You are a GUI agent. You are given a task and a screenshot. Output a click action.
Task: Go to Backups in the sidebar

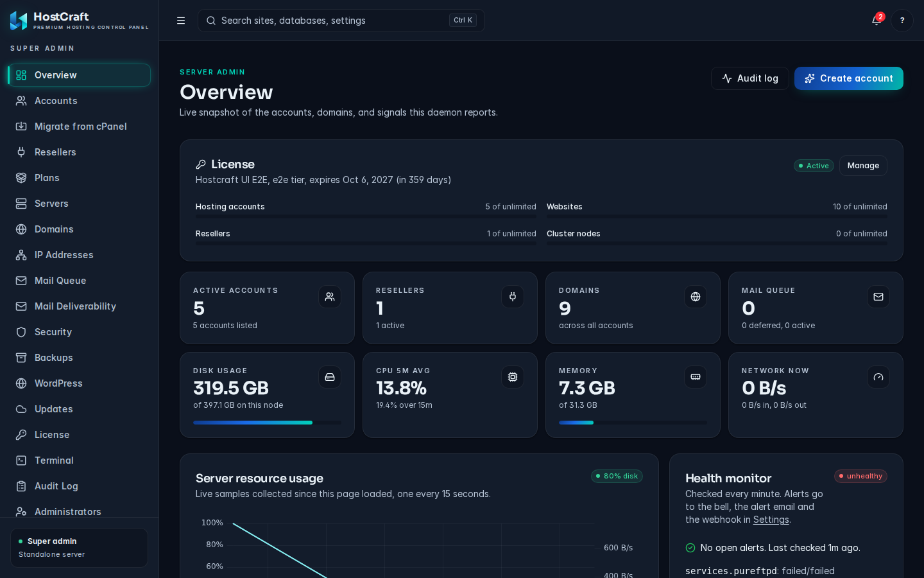(79, 358)
